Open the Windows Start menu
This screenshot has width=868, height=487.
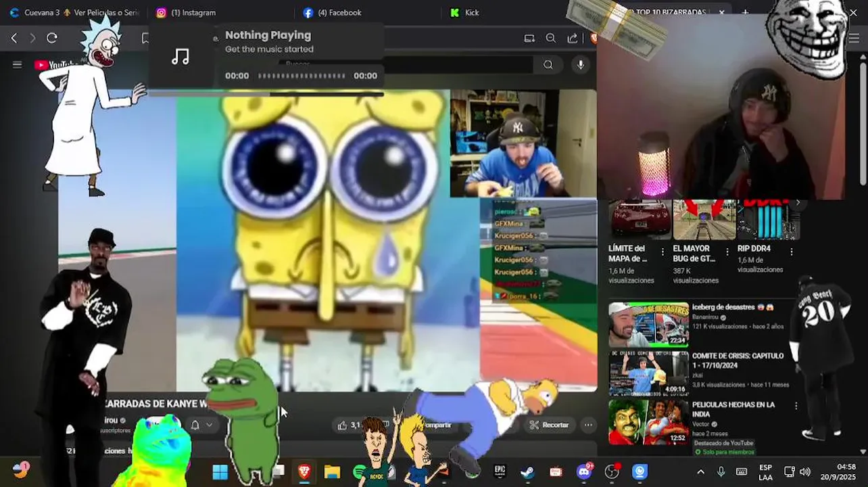[x=220, y=472]
